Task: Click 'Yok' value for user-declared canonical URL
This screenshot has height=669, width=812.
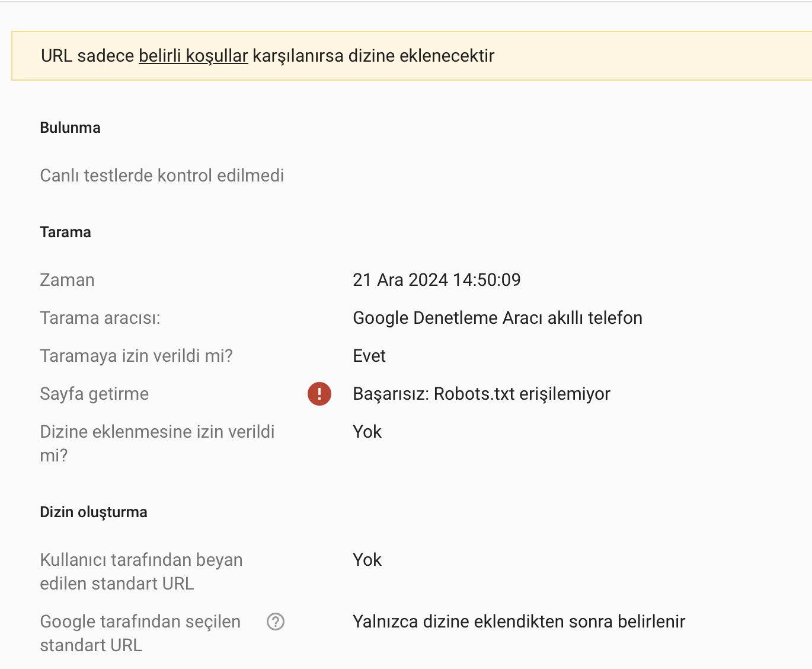Action: coord(367,560)
